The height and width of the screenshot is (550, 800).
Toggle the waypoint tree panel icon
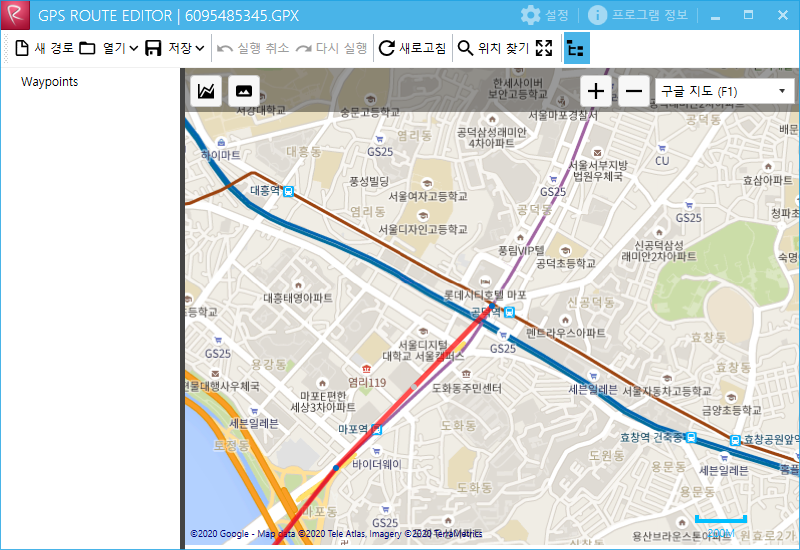[x=577, y=48]
